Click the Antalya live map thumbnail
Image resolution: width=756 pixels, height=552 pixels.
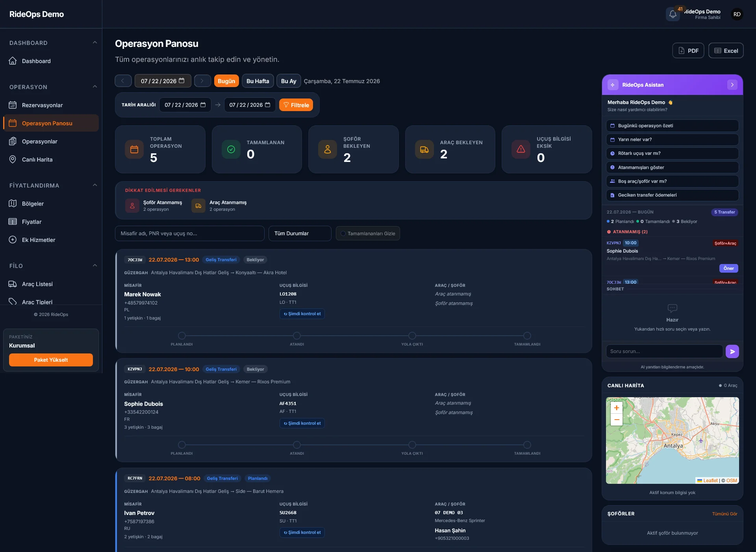[x=672, y=440]
